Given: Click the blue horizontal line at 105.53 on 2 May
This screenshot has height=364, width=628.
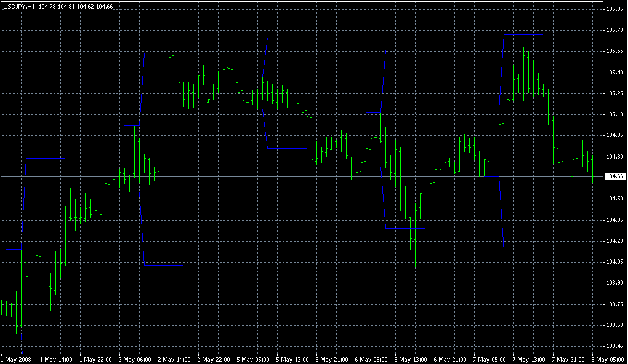Looking at the screenshot, I should tap(163, 53).
